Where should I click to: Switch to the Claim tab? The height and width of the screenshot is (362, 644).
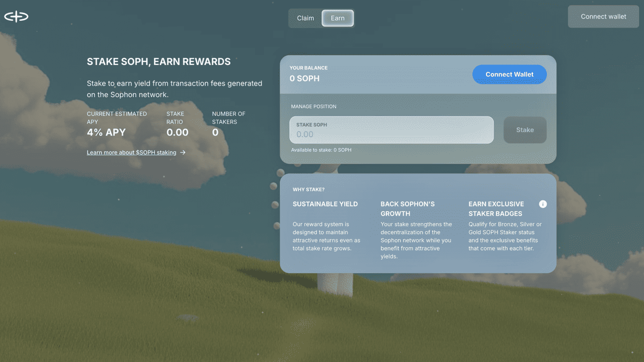click(x=305, y=18)
